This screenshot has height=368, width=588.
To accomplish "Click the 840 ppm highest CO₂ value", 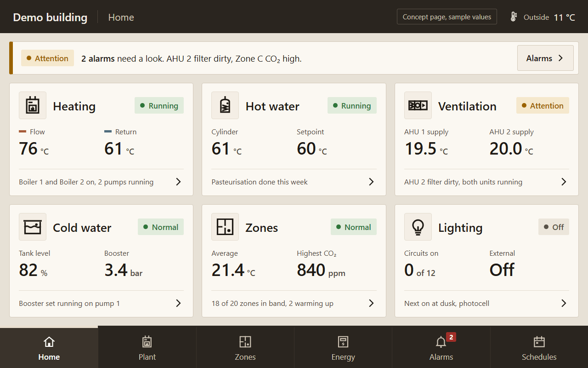I will point(321,270).
